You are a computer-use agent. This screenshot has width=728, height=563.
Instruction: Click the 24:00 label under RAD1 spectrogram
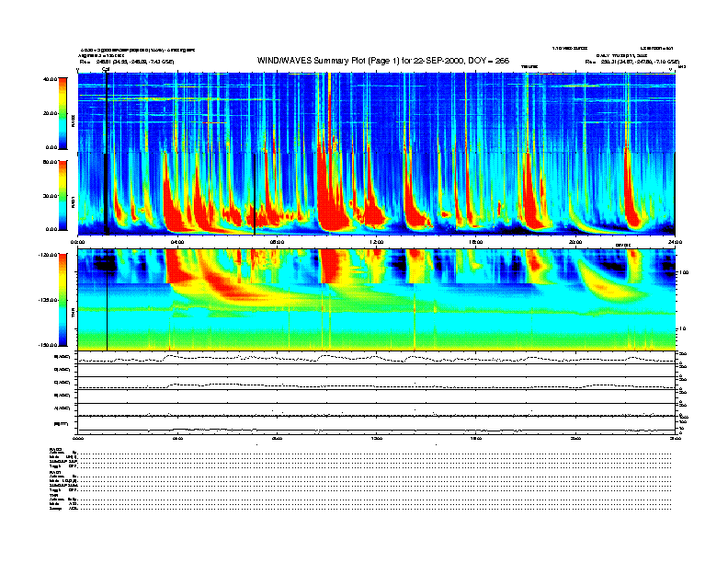[675, 242]
